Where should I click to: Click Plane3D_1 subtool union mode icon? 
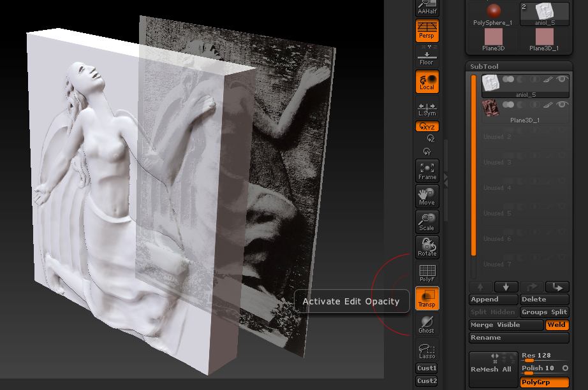click(x=508, y=105)
